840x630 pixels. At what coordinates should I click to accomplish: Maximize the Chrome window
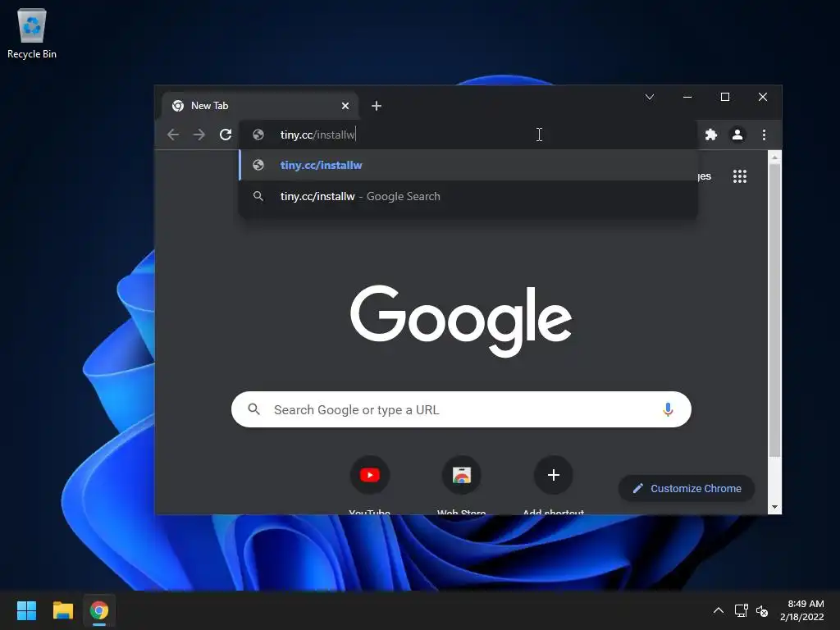725,97
